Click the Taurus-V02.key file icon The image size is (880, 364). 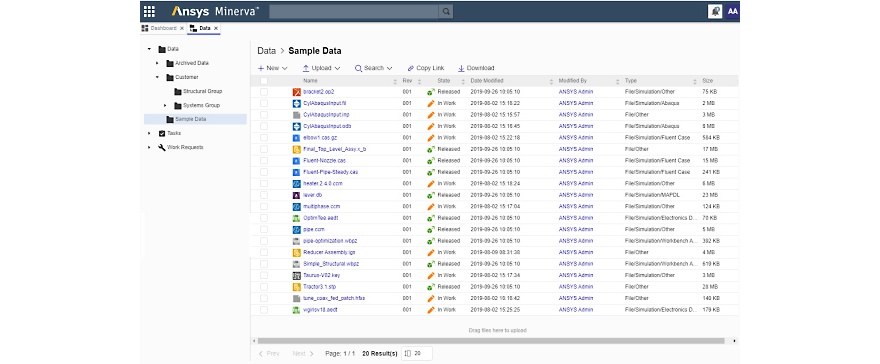[297, 275]
